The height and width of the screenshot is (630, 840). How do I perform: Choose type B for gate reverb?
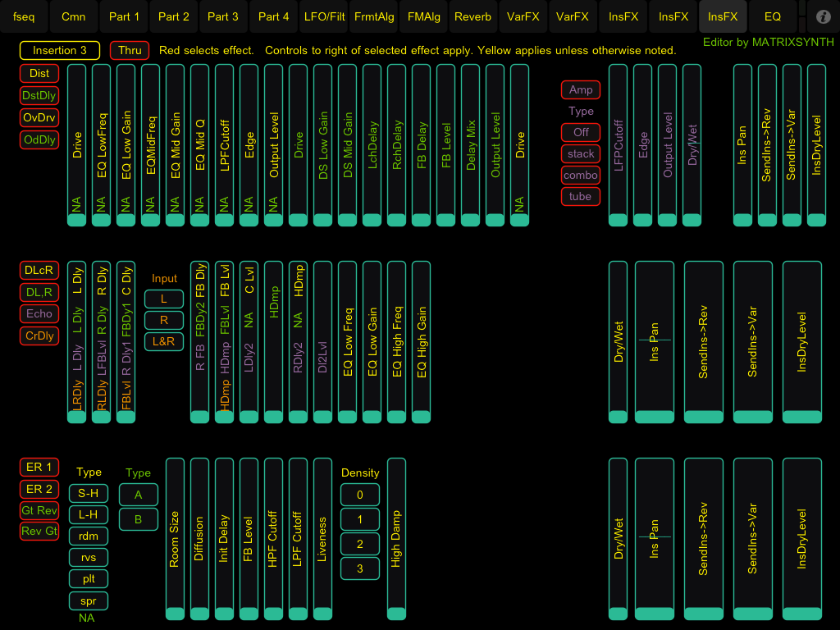coord(139,519)
